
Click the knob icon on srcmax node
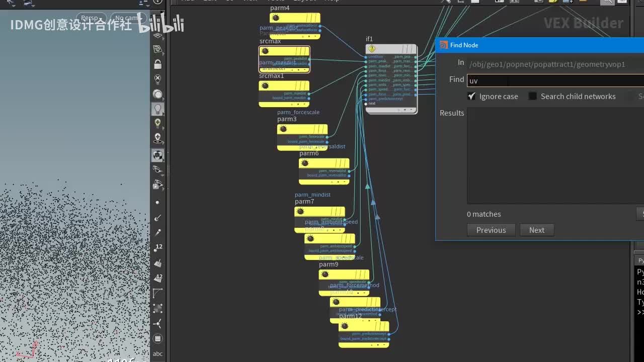[x=265, y=51]
